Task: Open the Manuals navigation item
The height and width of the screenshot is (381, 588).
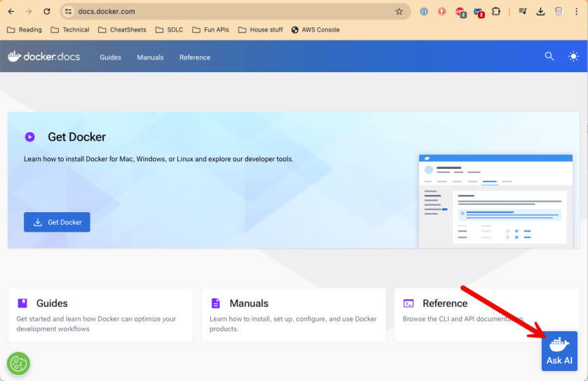Action: click(x=150, y=57)
